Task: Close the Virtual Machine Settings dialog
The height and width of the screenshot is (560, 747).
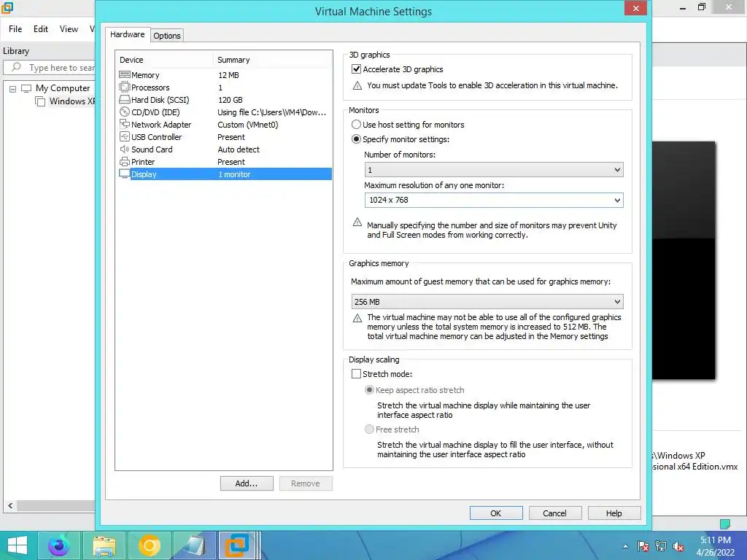Action: coord(635,8)
